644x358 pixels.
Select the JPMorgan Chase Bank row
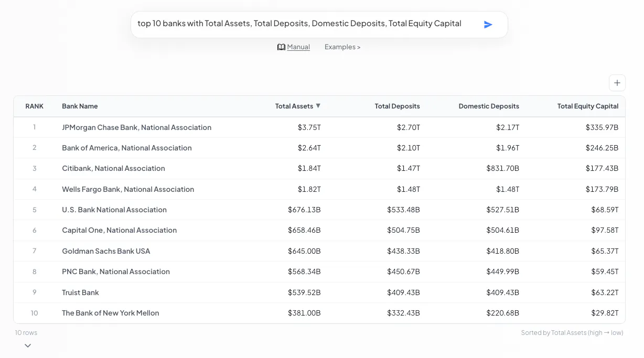319,127
